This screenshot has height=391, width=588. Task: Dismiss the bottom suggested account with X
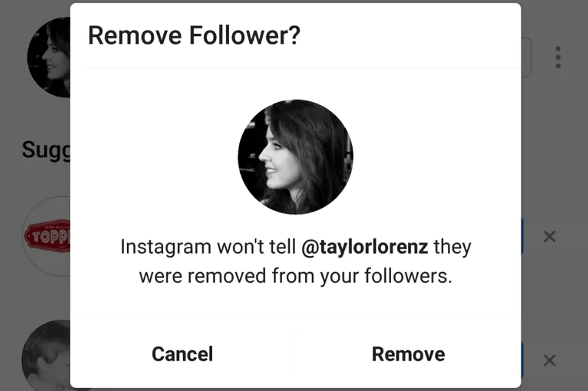[x=550, y=360]
